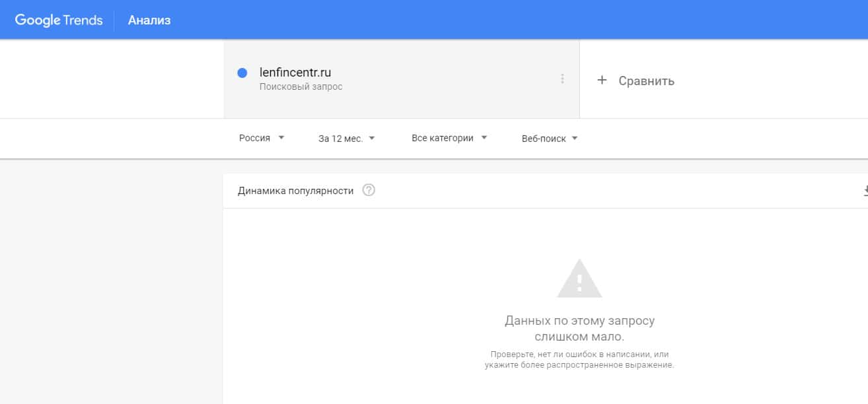The height and width of the screenshot is (404, 868).
Task: Click the download icon in the chart header
Action: (x=865, y=191)
